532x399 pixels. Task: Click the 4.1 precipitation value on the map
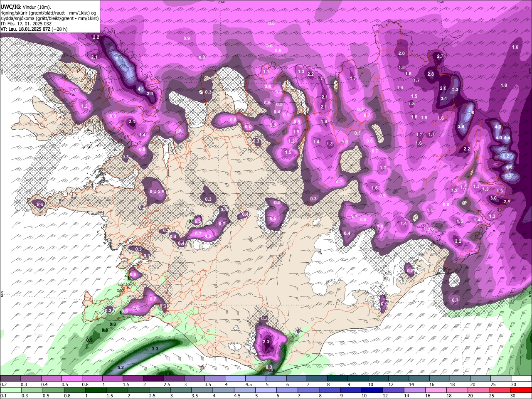click(x=141, y=89)
